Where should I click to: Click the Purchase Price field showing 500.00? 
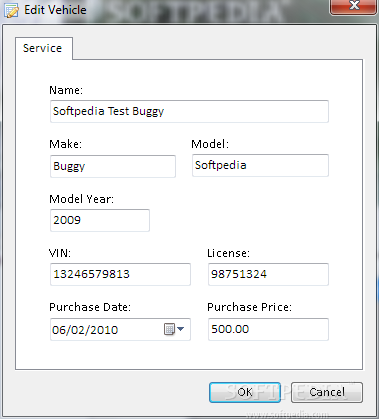pos(268,329)
